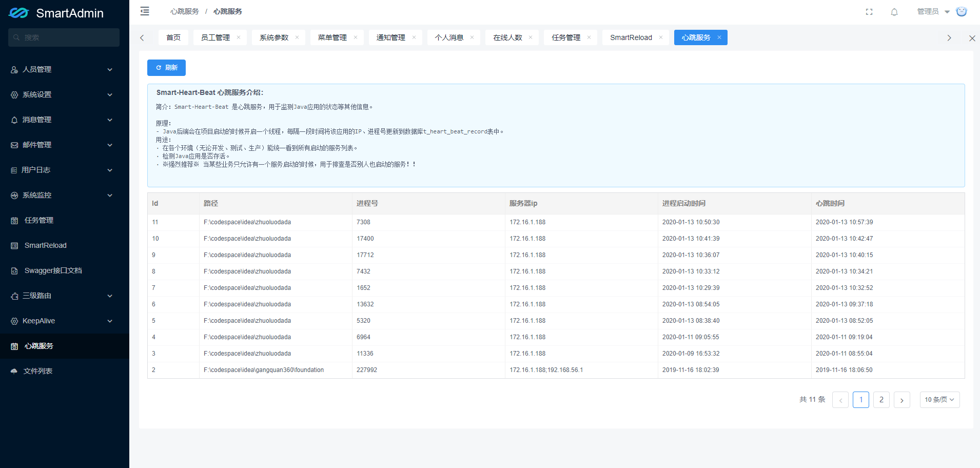
Task: Switch to the 员工管理 tab
Action: pyautogui.click(x=215, y=37)
